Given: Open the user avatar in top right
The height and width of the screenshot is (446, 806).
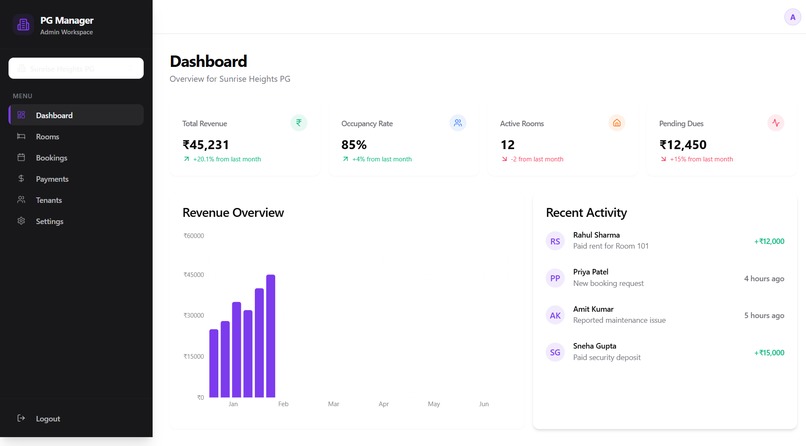Looking at the screenshot, I should (x=792, y=17).
